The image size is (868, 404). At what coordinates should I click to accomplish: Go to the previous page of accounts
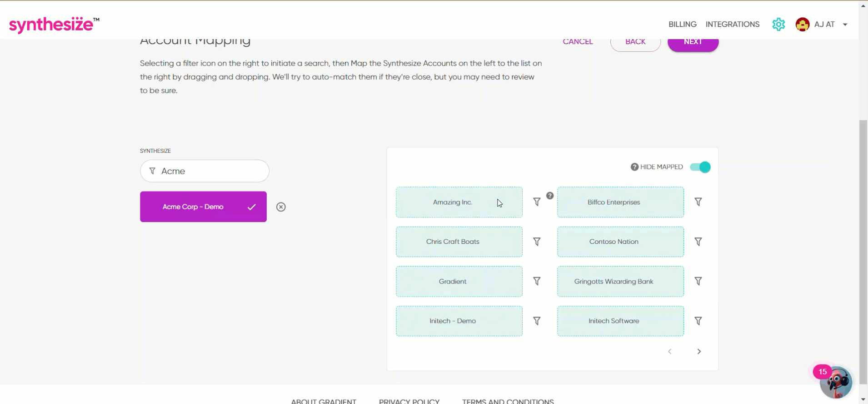(670, 351)
